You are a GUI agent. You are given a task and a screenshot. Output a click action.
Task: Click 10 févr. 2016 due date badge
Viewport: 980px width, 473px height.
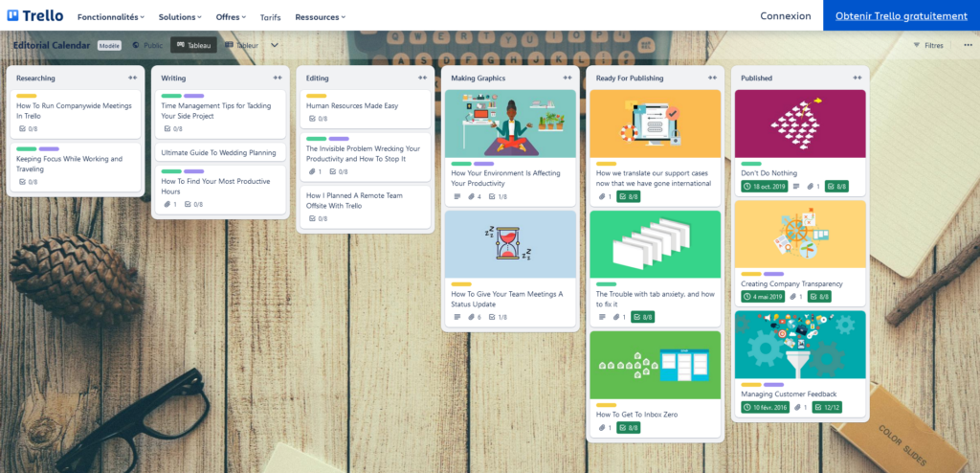[x=766, y=407]
